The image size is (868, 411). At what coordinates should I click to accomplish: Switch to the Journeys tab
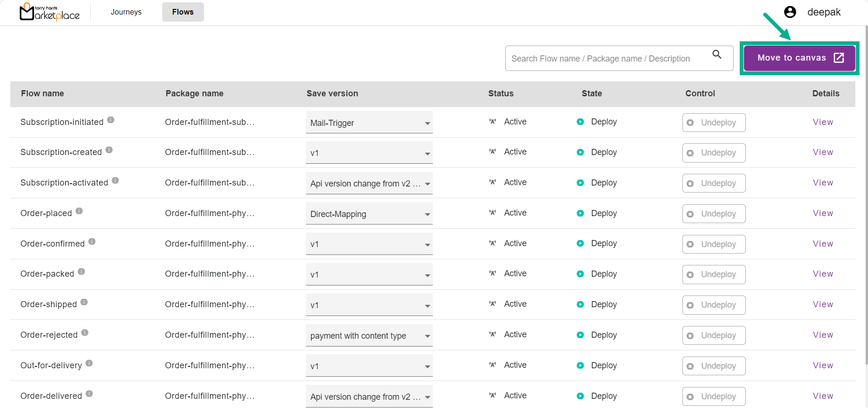tap(126, 12)
